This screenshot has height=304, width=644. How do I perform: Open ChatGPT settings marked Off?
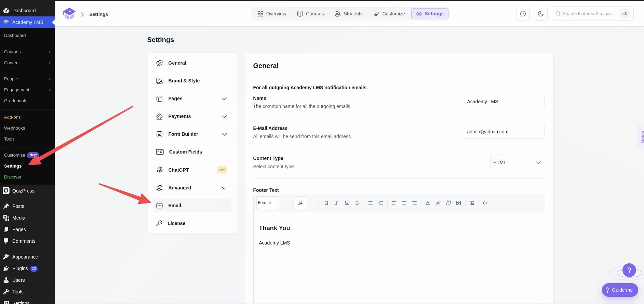[192, 170]
